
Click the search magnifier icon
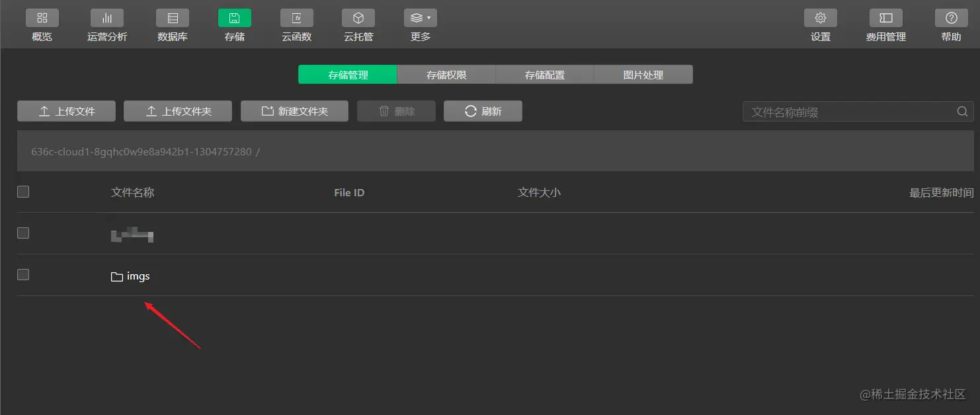pos(962,112)
